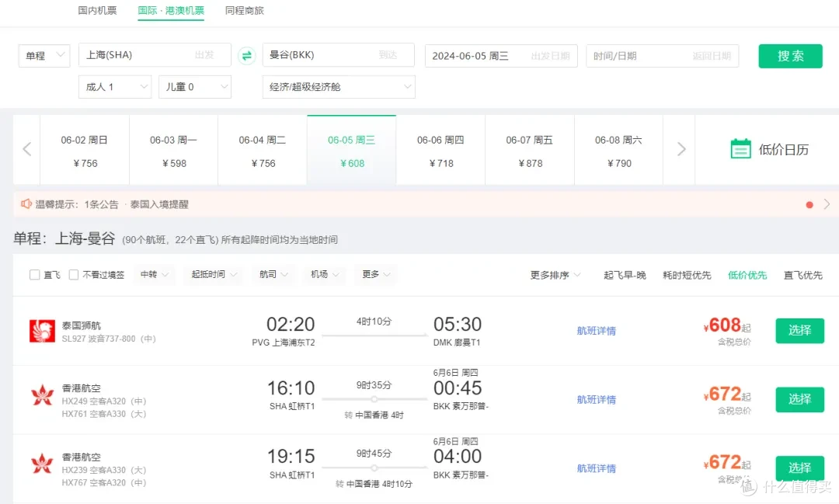Select the 06-06 周四 date tab
This screenshot has width=839, height=504.
(x=440, y=151)
